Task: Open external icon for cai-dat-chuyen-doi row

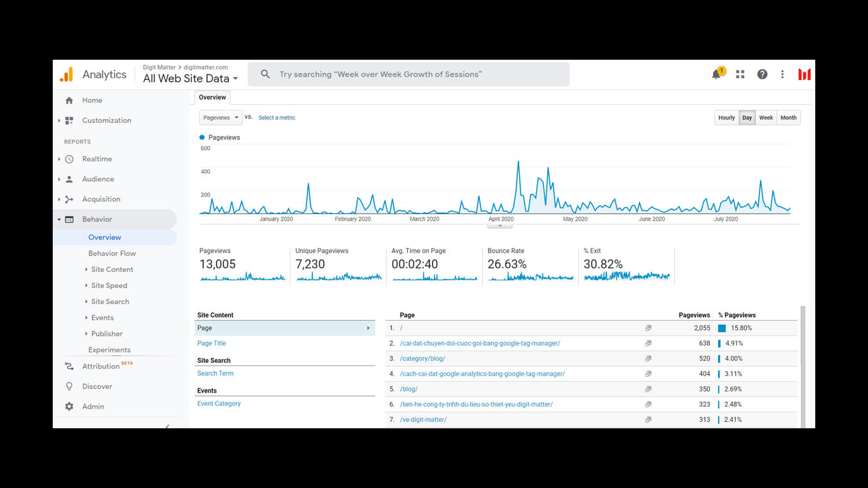Action: point(648,343)
